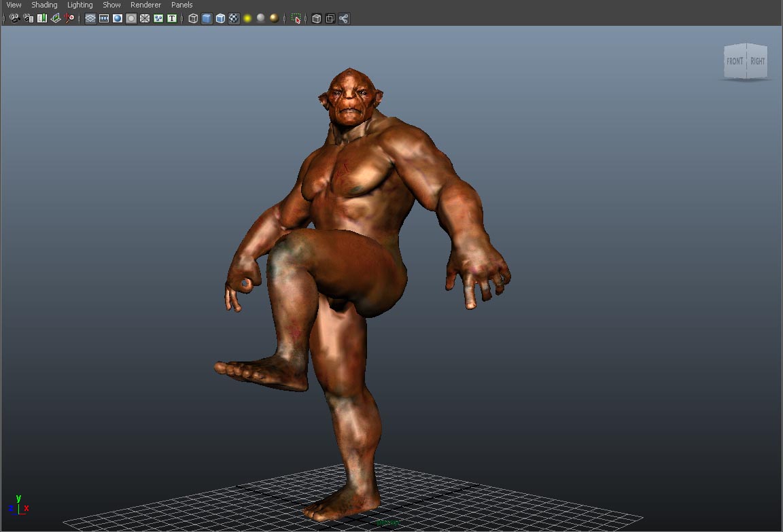783x532 pixels.
Task: Click the camera Bookmarks icon
Action: (x=42, y=18)
